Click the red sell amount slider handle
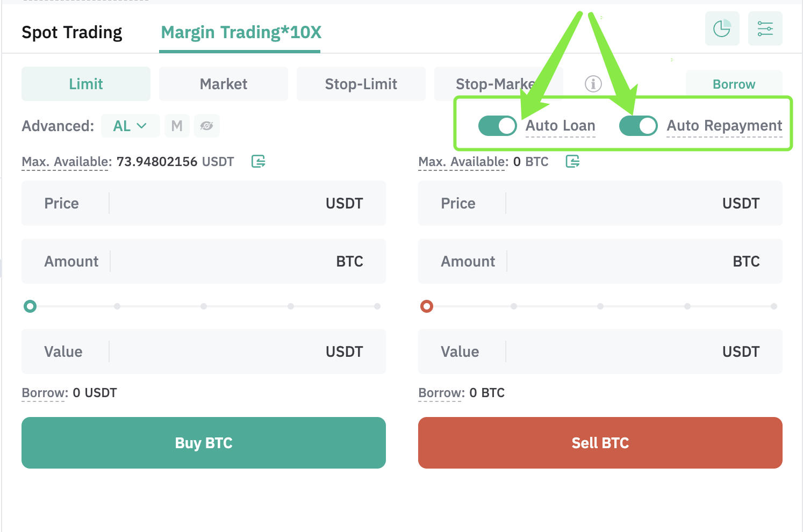The width and height of the screenshot is (803, 532). (427, 306)
